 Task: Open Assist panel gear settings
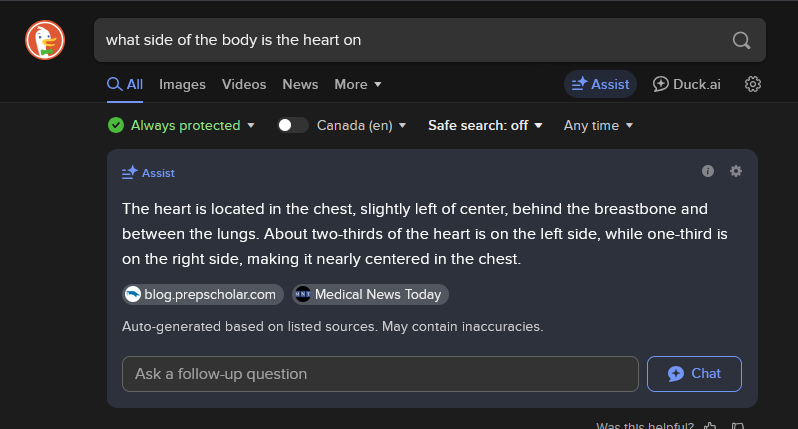[735, 171]
